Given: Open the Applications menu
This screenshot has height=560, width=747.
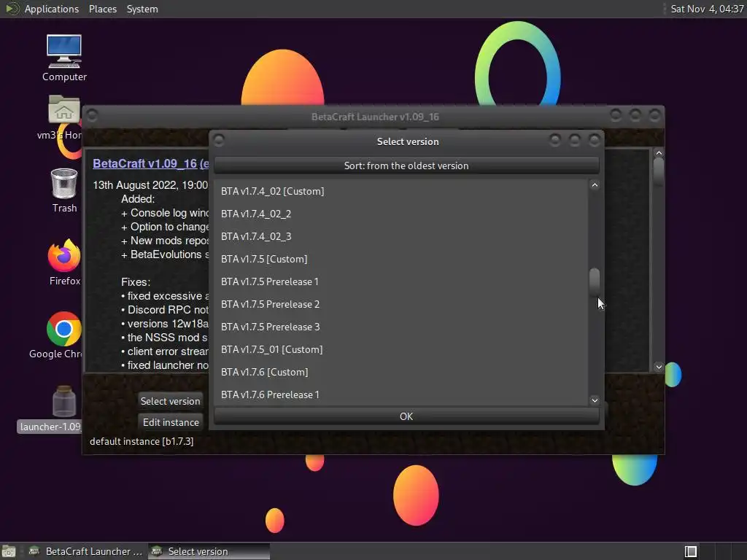Looking at the screenshot, I should 52,9.
